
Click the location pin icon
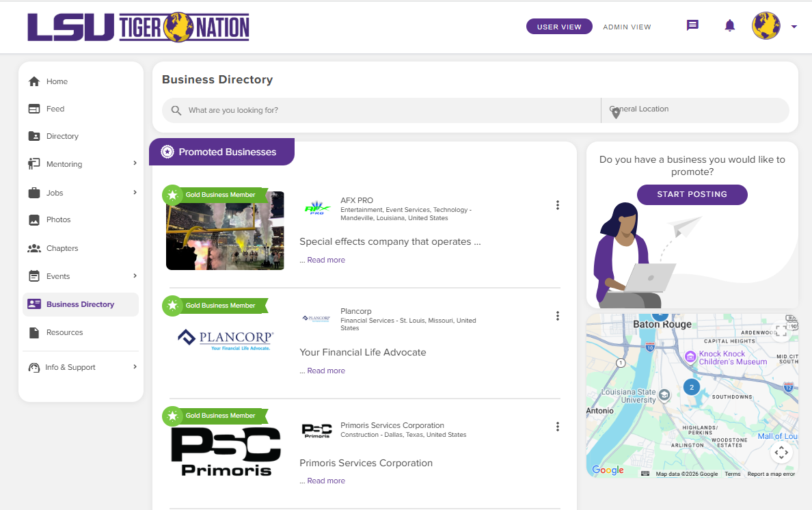616,113
